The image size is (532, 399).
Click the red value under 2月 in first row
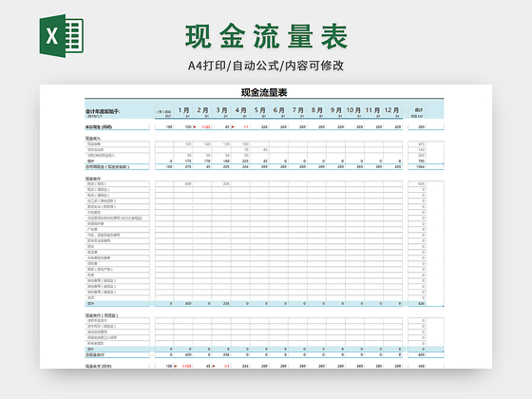(205, 127)
